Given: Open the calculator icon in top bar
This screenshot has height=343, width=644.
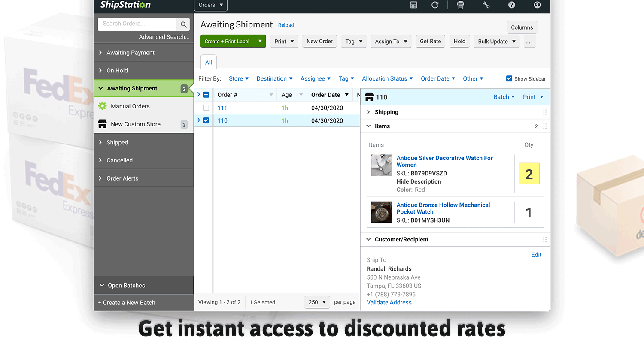Looking at the screenshot, I should coord(414,5).
